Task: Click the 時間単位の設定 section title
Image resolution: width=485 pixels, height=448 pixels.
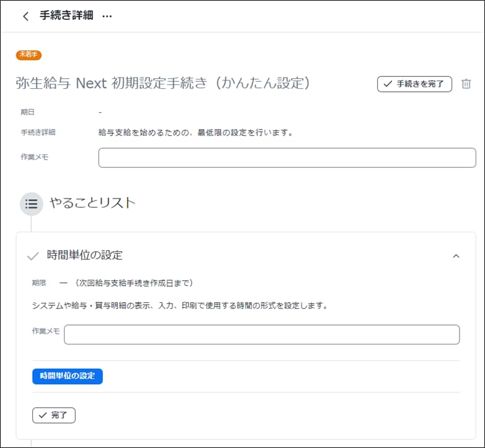Action: click(85, 255)
